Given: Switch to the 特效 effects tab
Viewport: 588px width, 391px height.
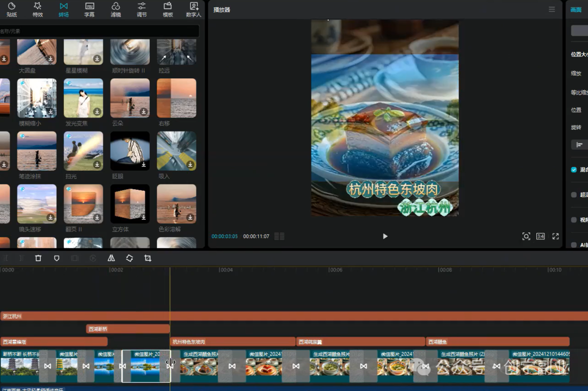Looking at the screenshot, I should tap(38, 9).
